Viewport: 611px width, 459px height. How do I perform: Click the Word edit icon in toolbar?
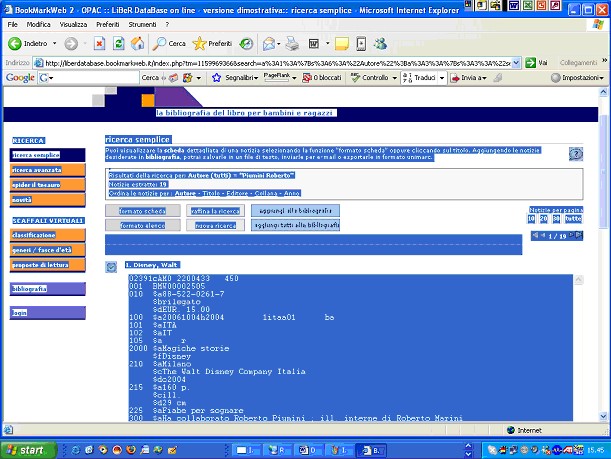click(314, 44)
